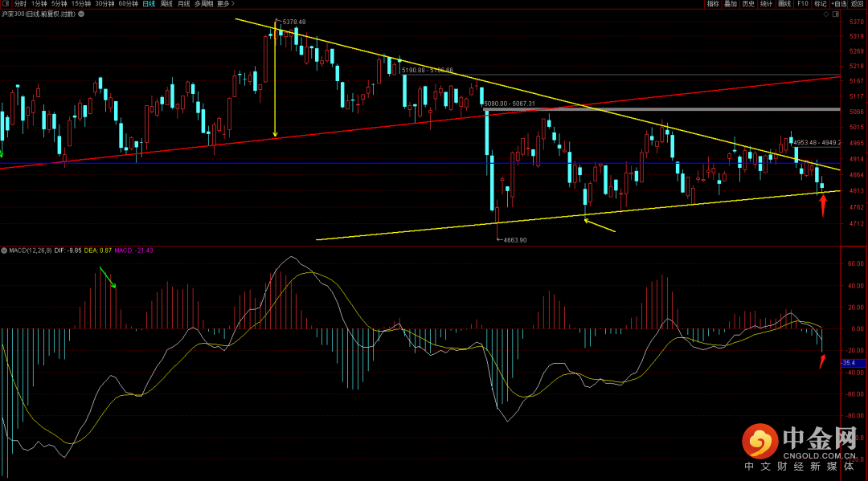
Task: Add to watchlist with +自选
Action: [x=839, y=4]
